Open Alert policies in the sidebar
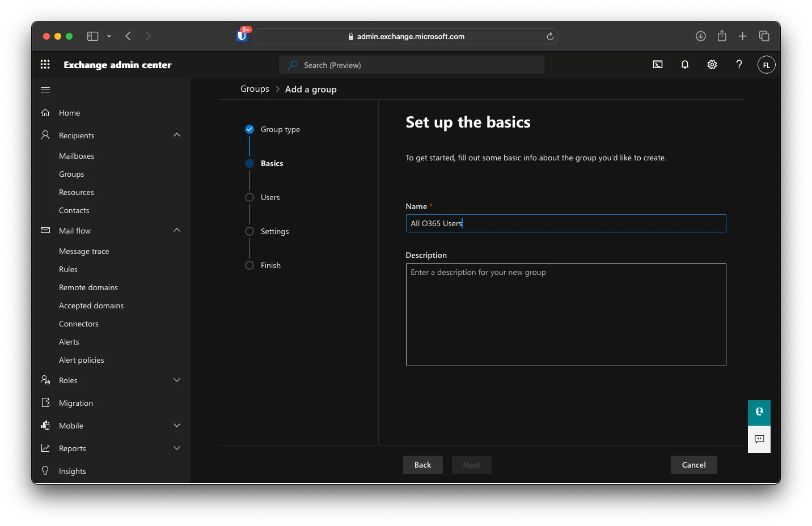This screenshot has height=526, width=812. tap(82, 360)
